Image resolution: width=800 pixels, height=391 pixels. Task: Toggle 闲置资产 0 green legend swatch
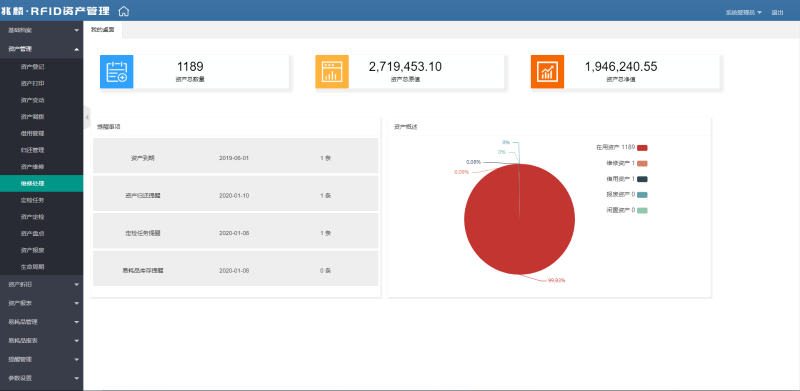coord(642,210)
